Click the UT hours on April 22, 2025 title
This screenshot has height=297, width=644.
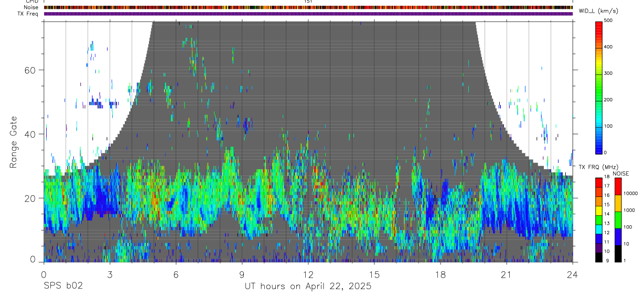pos(308,286)
